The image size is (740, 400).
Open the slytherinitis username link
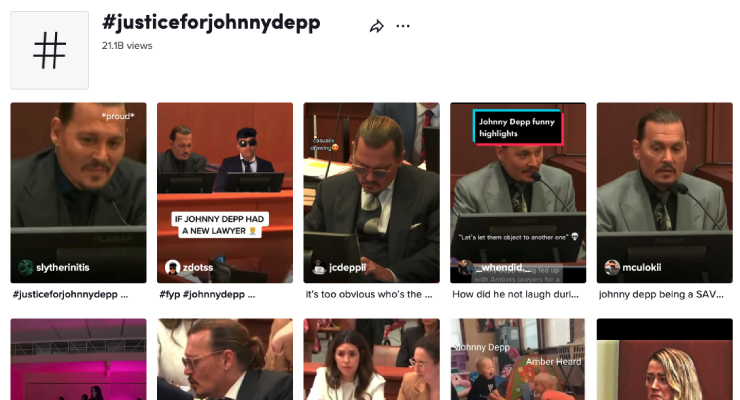(63, 267)
